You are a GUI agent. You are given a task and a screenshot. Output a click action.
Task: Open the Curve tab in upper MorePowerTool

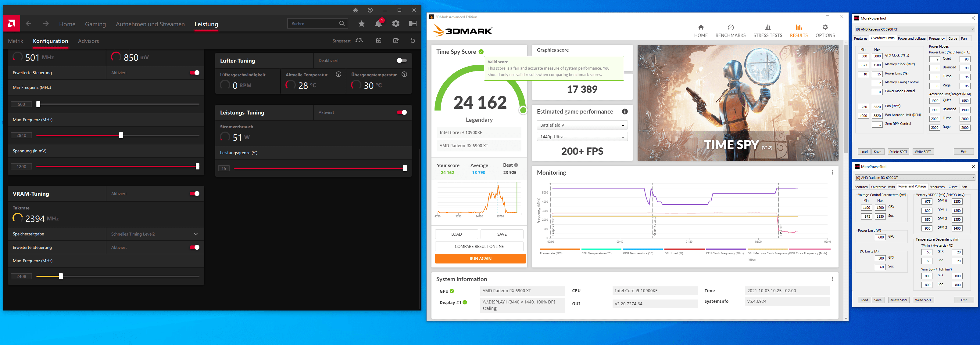tap(952, 38)
